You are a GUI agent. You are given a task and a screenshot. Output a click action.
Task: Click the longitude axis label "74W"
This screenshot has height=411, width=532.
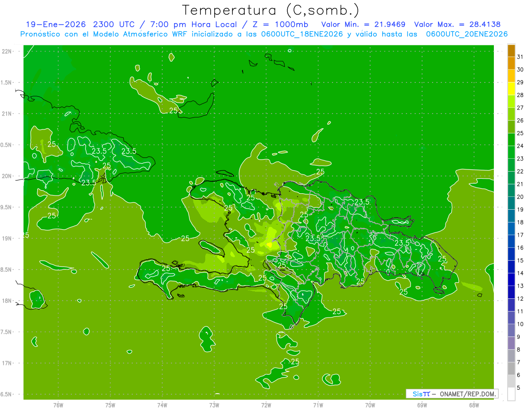[x=162, y=405]
